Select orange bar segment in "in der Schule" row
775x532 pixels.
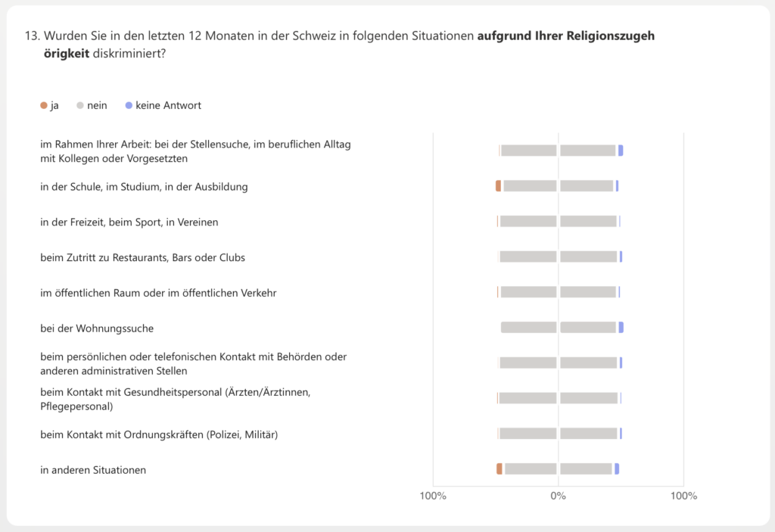(498, 186)
